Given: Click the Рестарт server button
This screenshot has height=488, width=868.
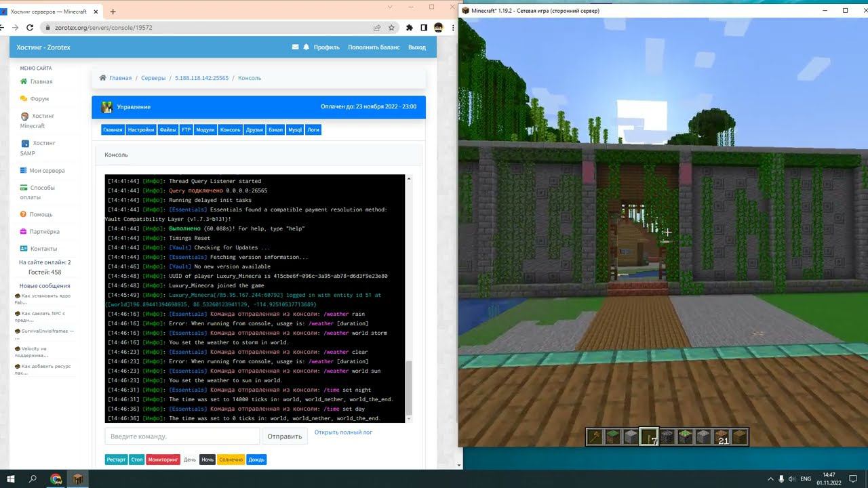Looking at the screenshot, I should pos(116,460).
